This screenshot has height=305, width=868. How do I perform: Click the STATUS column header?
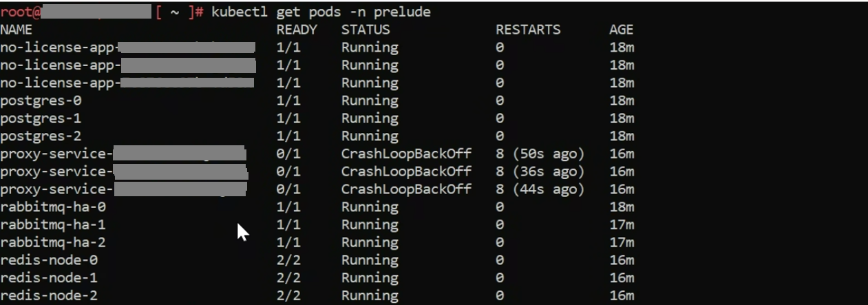pos(365,30)
